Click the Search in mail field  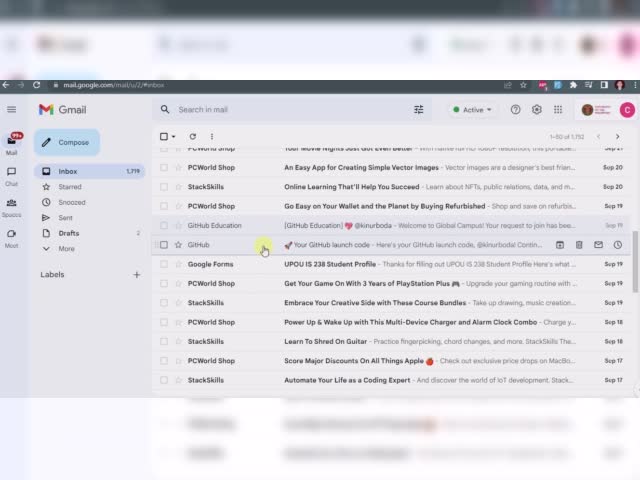click(292, 109)
